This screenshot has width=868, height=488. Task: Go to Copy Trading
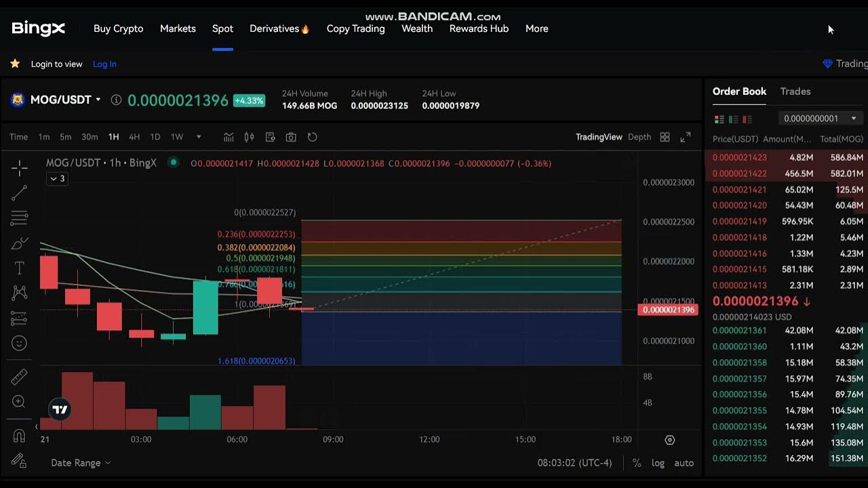point(355,28)
